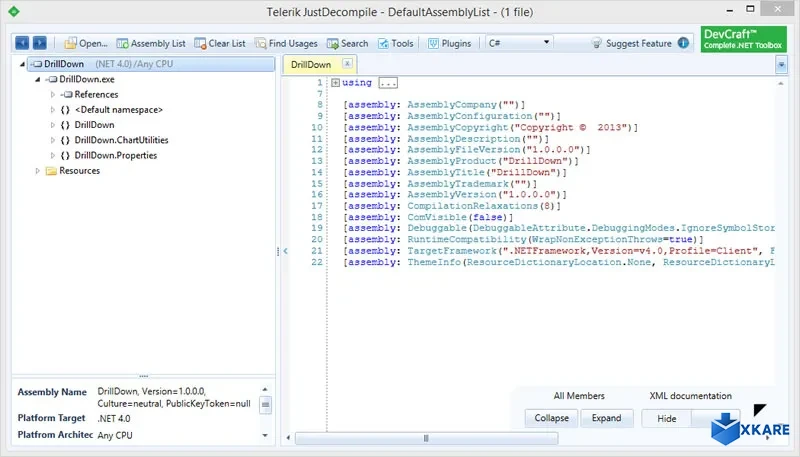Open the Assembly List manager

(151, 43)
